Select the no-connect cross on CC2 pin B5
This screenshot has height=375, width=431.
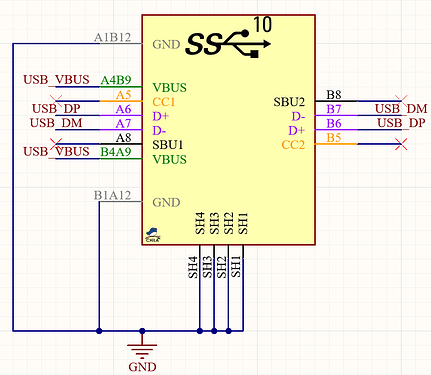(x=401, y=144)
